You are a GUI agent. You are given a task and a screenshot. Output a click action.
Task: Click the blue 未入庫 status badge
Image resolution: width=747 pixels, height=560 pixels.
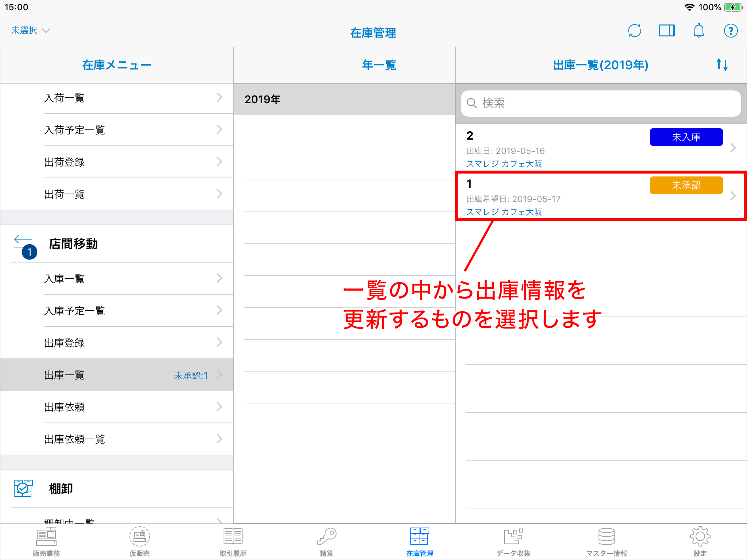point(686,137)
